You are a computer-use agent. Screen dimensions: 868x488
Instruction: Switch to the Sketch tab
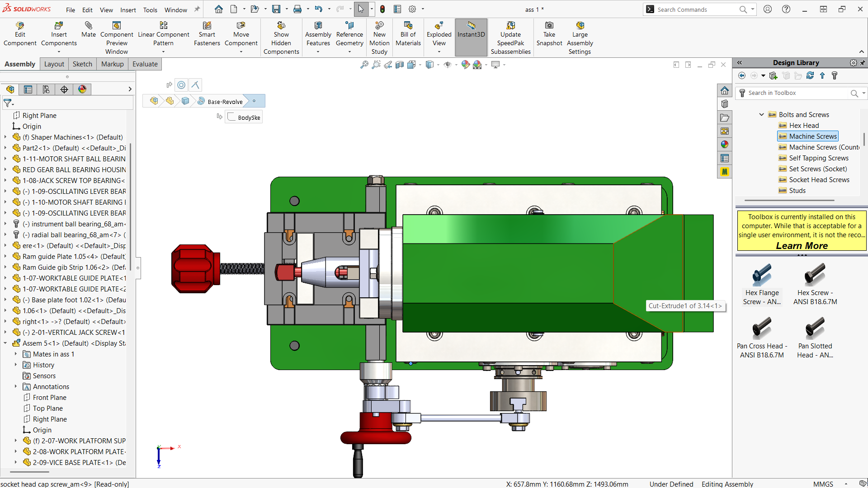click(x=82, y=64)
